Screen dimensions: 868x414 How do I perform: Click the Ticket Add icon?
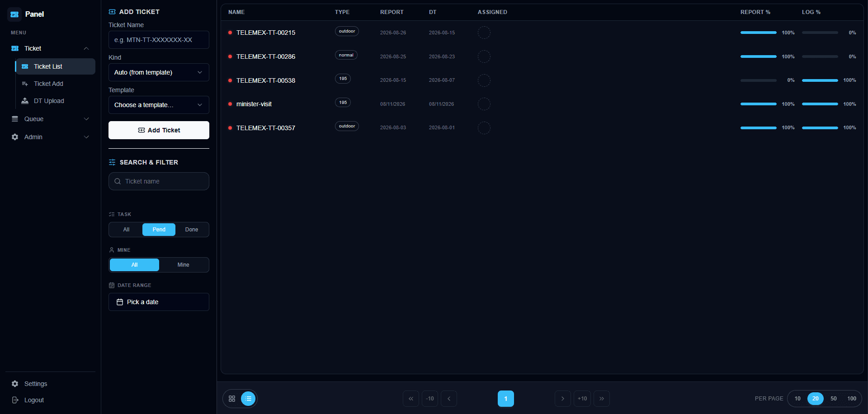tap(25, 84)
